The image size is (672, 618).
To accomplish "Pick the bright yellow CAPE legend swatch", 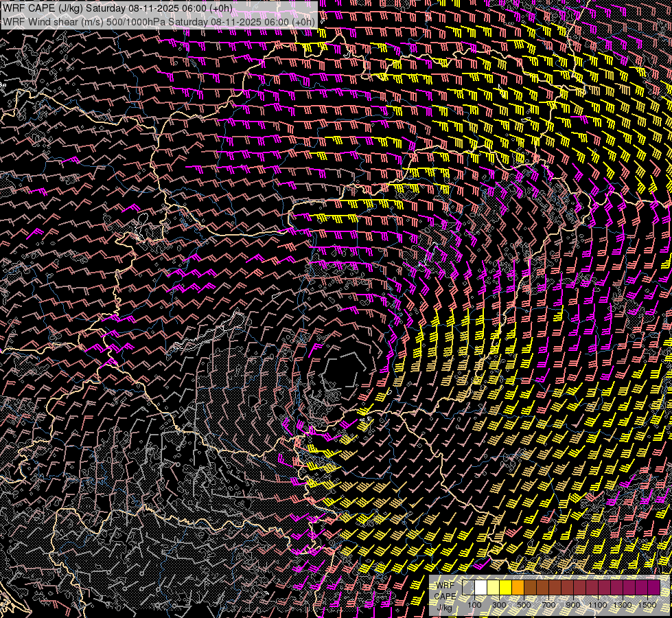I will pos(505,588).
